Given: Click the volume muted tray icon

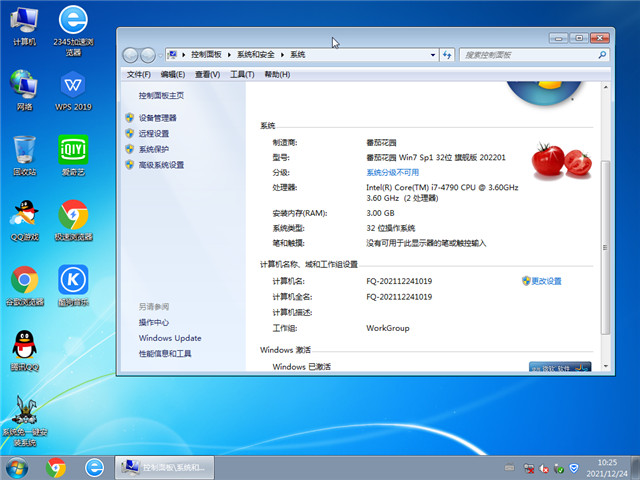Looking at the screenshot, I should coord(544,469).
